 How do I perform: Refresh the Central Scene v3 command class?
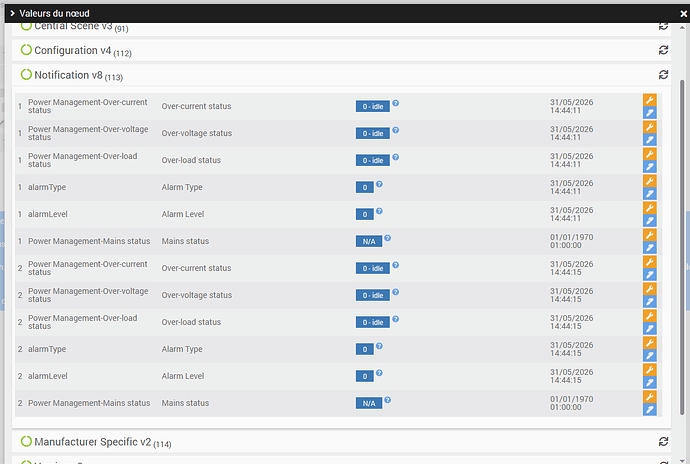(x=663, y=26)
